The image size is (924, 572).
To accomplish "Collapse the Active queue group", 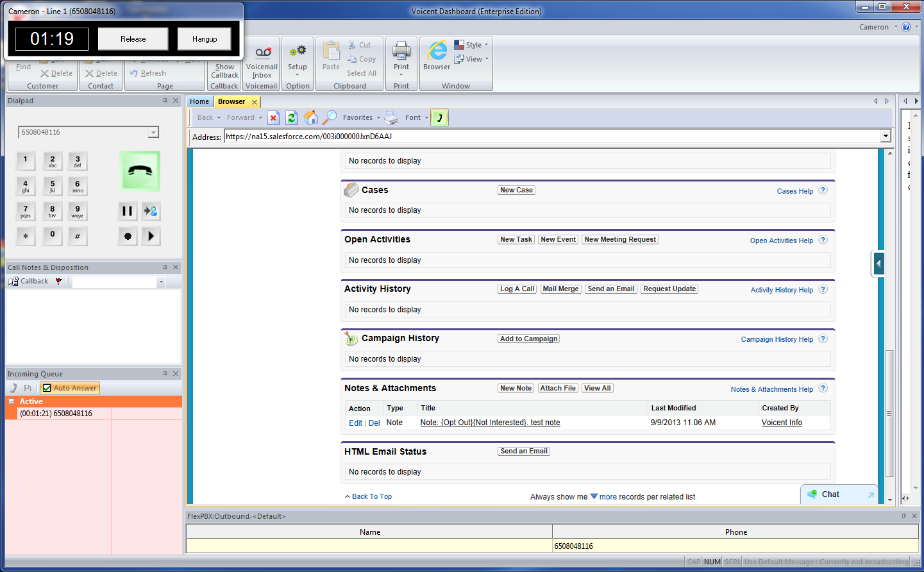I will pyautogui.click(x=11, y=401).
